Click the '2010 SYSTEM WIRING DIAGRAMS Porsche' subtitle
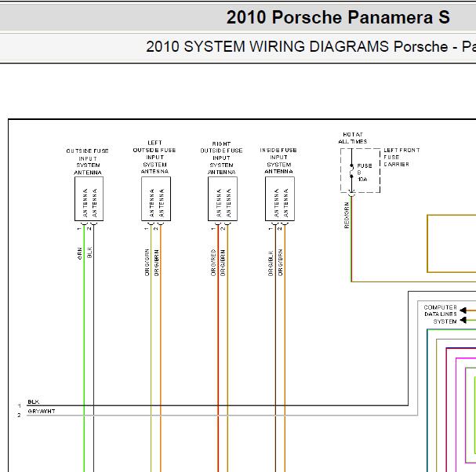 (x=297, y=47)
